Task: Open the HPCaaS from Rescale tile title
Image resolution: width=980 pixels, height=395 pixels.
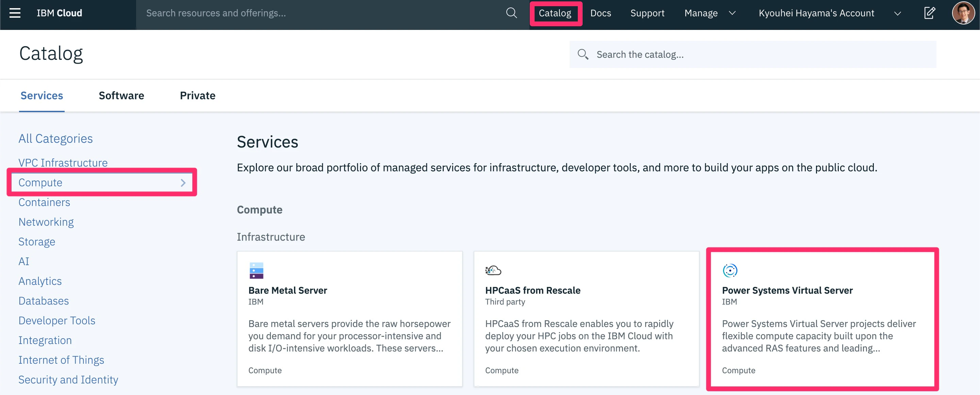Action: coord(533,290)
